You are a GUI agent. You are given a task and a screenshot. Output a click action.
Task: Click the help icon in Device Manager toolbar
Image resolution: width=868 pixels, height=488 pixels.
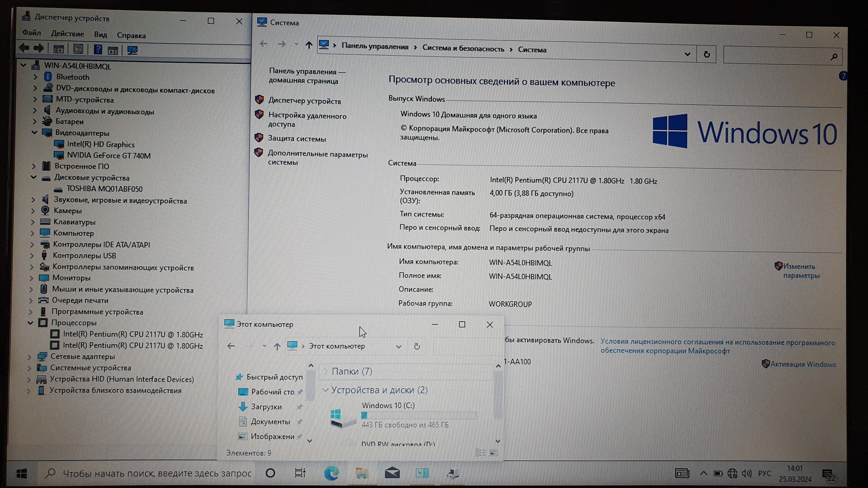pyautogui.click(x=98, y=50)
